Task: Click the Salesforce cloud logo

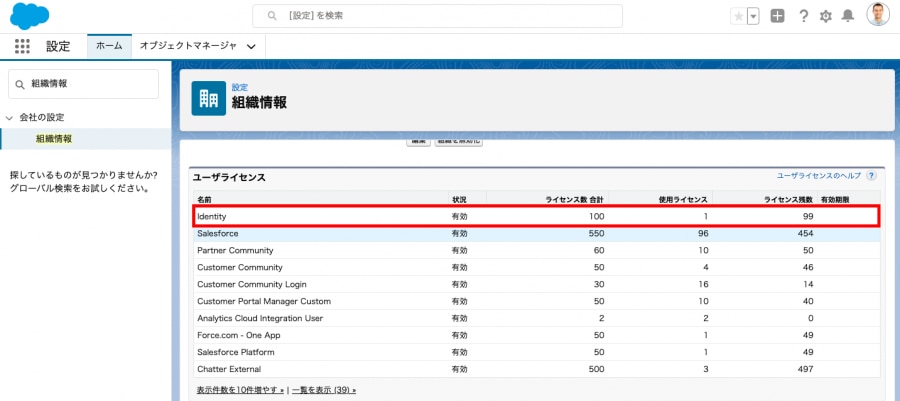Action: (x=30, y=16)
